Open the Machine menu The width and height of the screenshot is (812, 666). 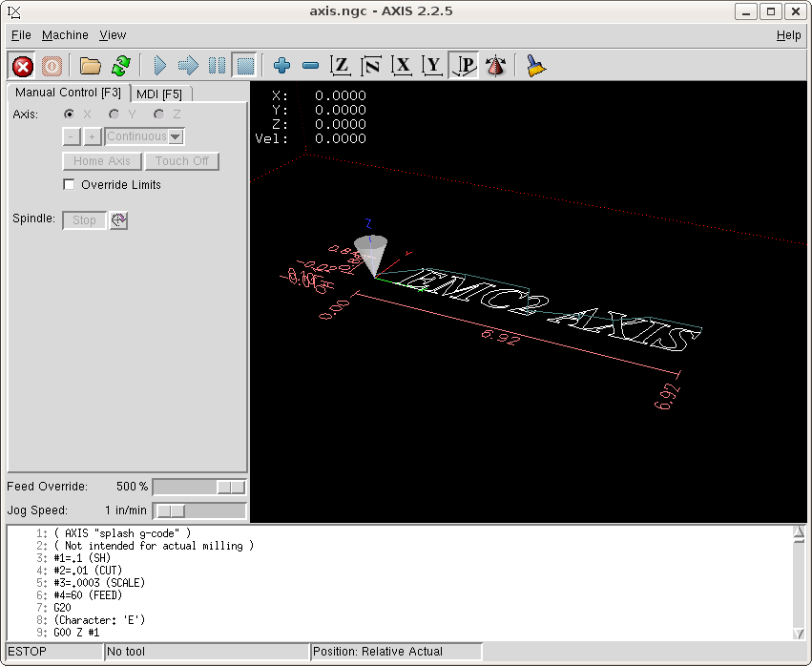(65, 35)
